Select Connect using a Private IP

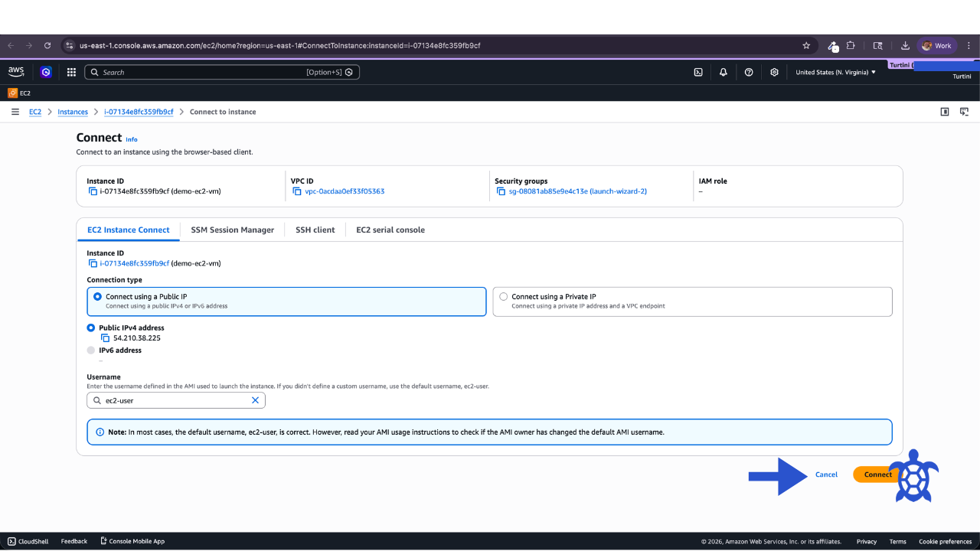coord(692,302)
